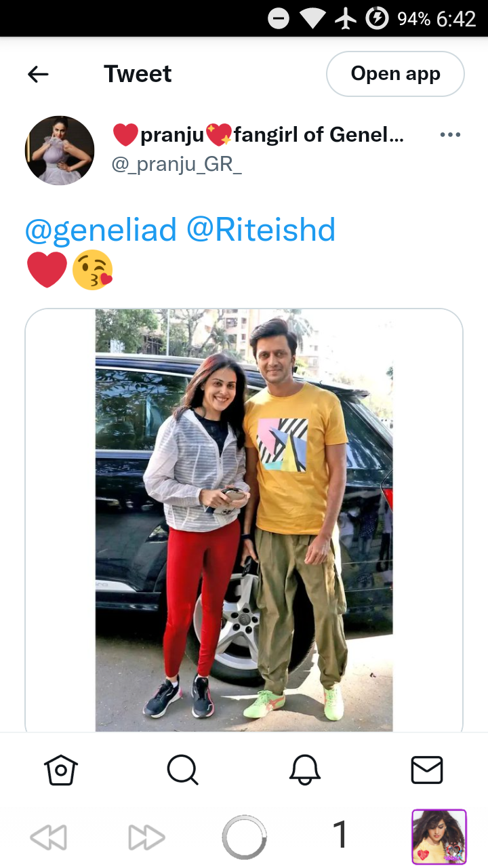The width and height of the screenshot is (488, 868).
Task: Open the tab counter showing 1
Action: (x=340, y=835)
